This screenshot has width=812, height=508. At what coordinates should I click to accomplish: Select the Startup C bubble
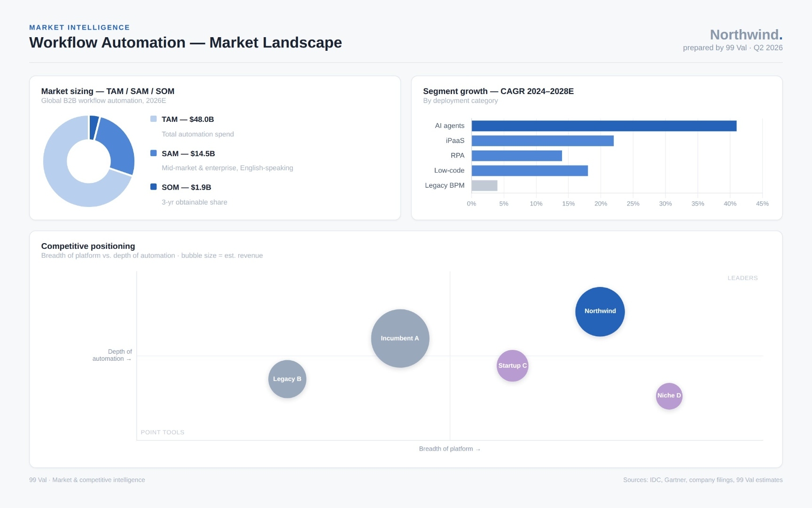[x=513, y=365]
